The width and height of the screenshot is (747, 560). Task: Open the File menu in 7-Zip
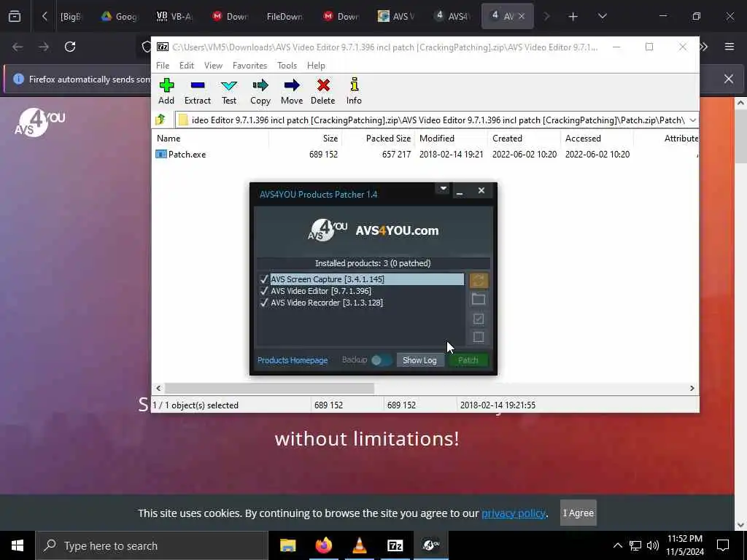[163, 66]
